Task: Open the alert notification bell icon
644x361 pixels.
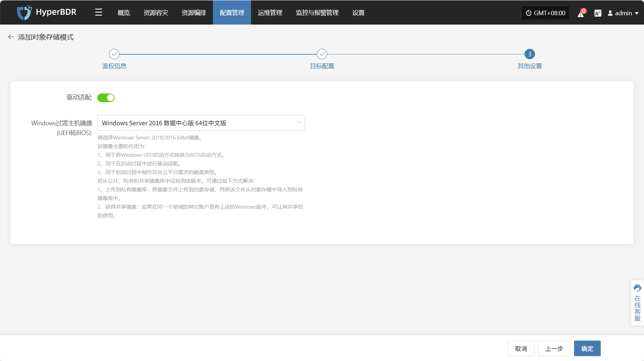Action: (x=581, y=13)
